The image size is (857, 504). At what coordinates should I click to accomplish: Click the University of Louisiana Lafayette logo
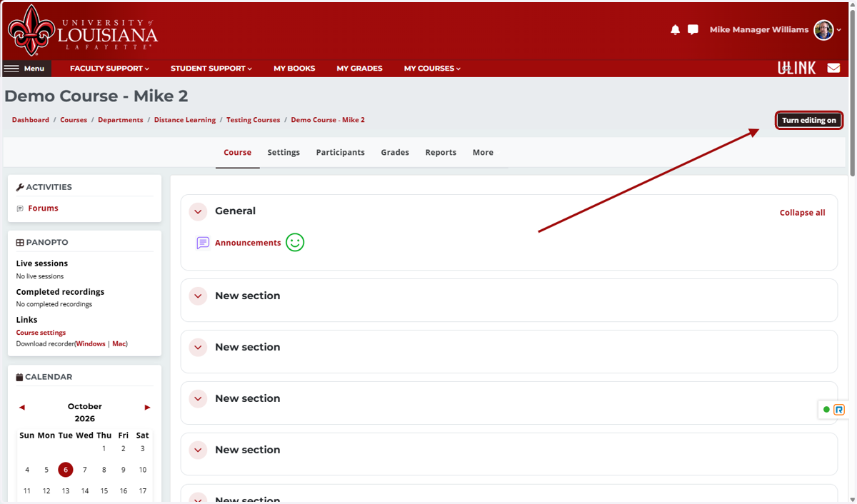(82, 30)
